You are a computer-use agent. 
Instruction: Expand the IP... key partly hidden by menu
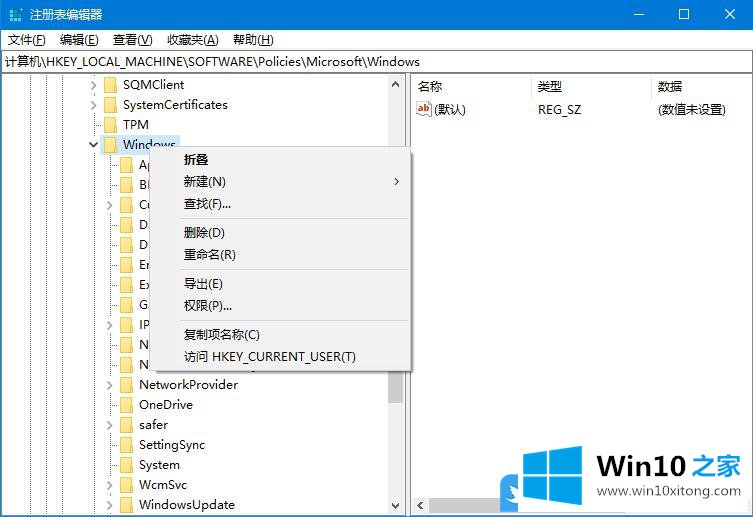click(x=109, y=325)
